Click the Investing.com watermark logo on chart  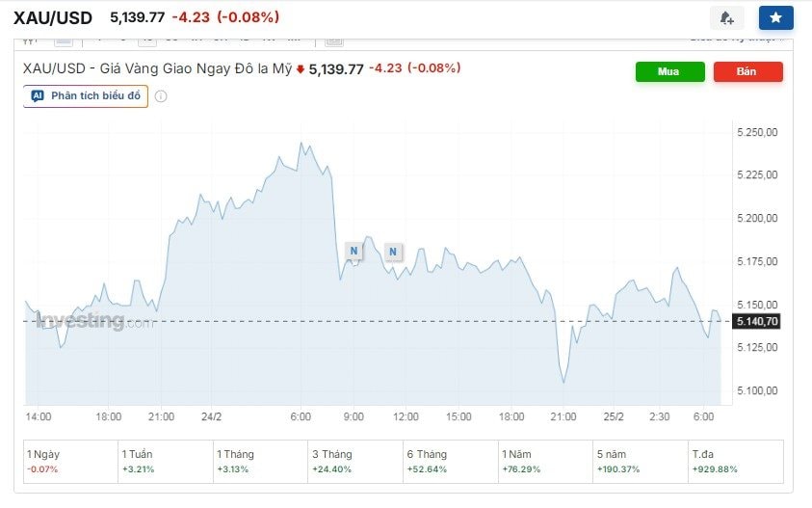[x=93, y=321]
